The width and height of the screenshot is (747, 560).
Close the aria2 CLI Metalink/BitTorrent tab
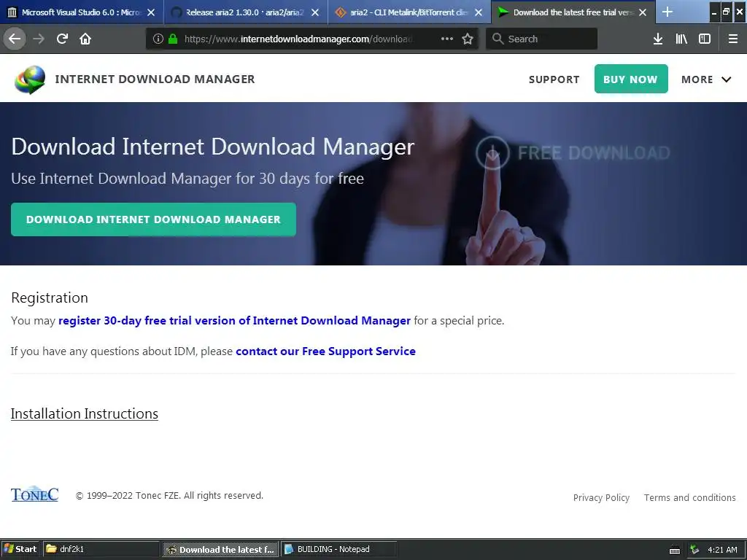(479, 12)
